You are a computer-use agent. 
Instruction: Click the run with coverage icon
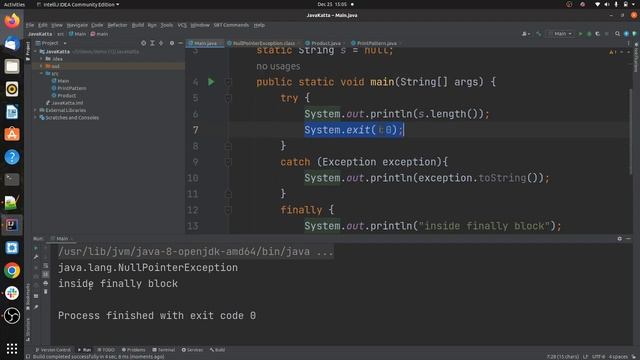pos(598,34)
